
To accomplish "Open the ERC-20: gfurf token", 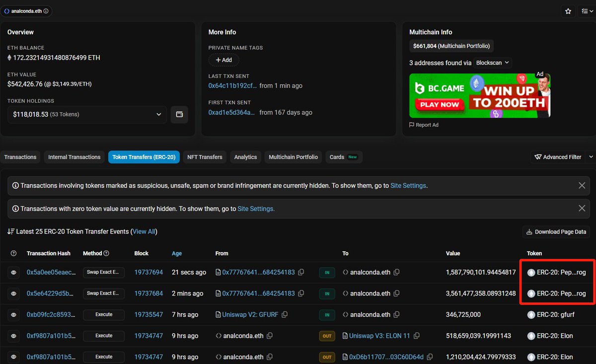I will tap(555, 315).
